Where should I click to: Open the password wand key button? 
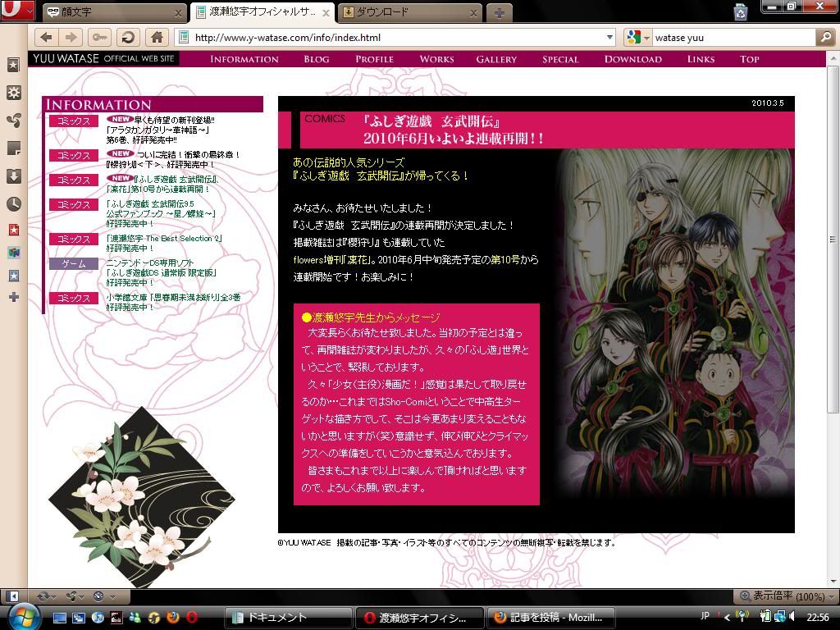point(99,37)
